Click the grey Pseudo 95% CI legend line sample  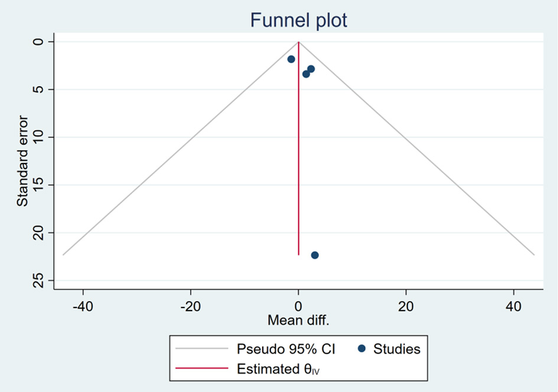click(x=201, y=349)
